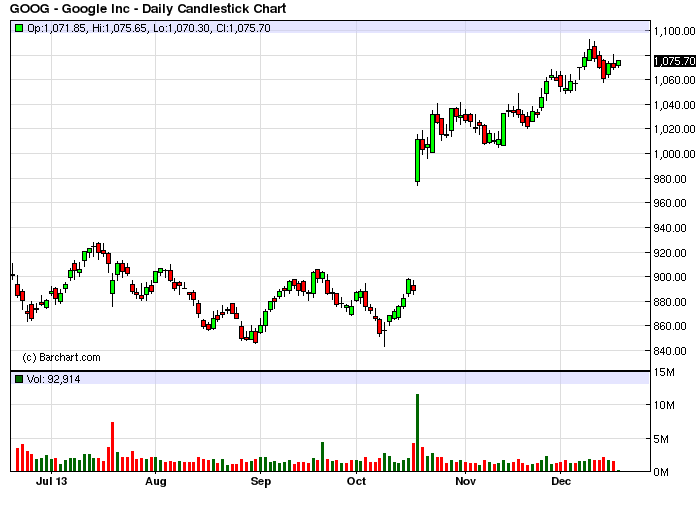Viewport: 700px width, 512px height.
Task: Click the 1,020.00 price axis label
Action: pos(675,129)
